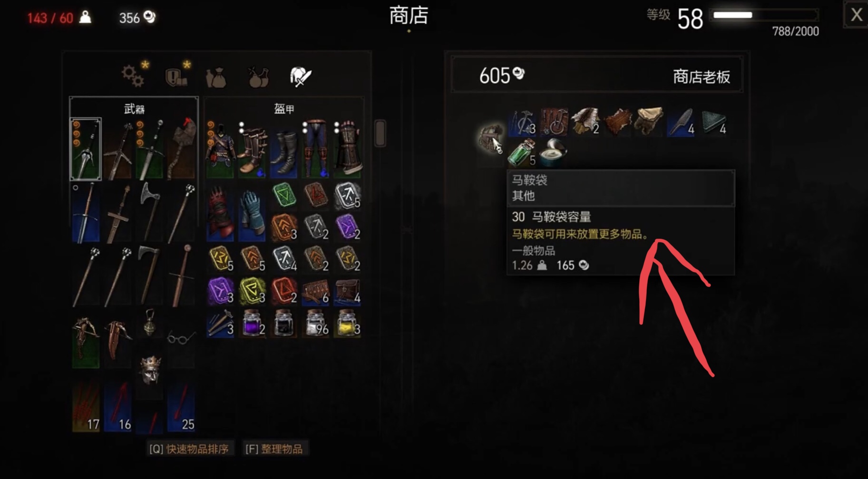The image size is (868, 479).
Task: Select the weapons and armor filter tab
Action: click(x=301, y=76)
